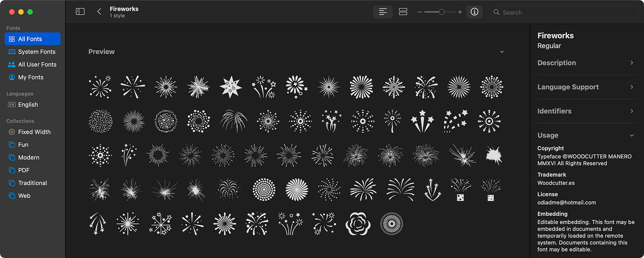Image resolution: width=644 pixels, height=258 pixels.
Task: Click the Woodcutter.es trademark text
Action: pyautogui.click(x=556, y=183)
